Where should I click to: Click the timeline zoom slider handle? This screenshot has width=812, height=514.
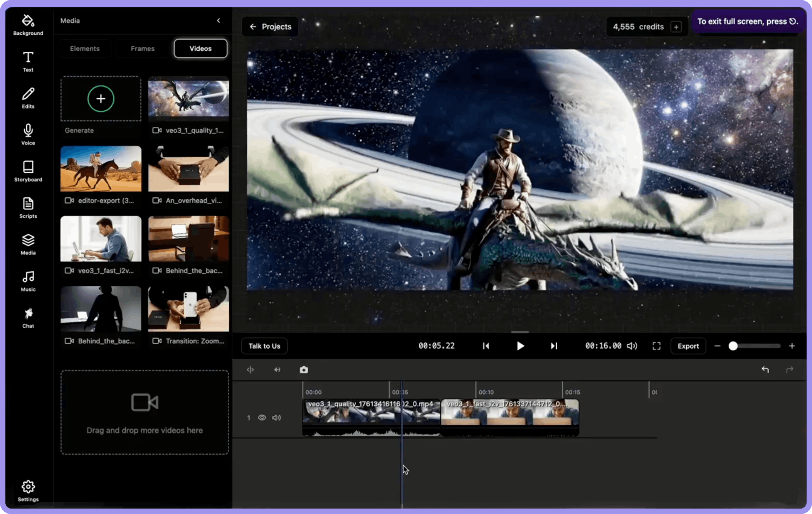coord(733,346)
